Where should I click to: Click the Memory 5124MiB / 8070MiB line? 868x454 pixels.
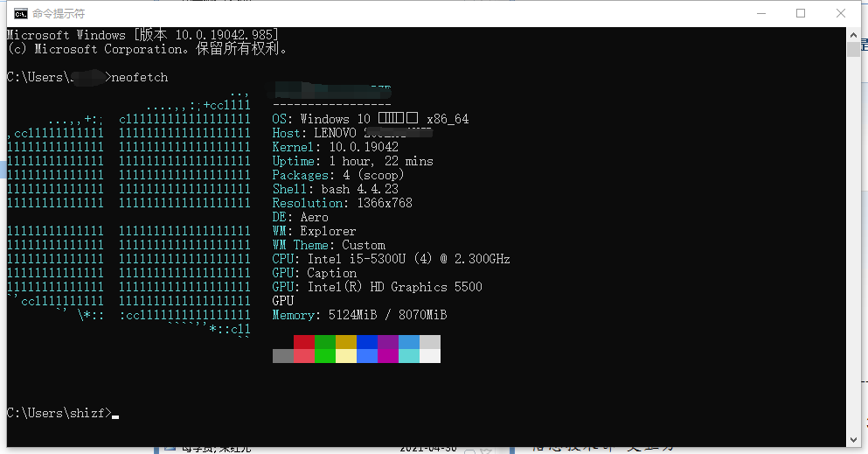click(359, 315)
